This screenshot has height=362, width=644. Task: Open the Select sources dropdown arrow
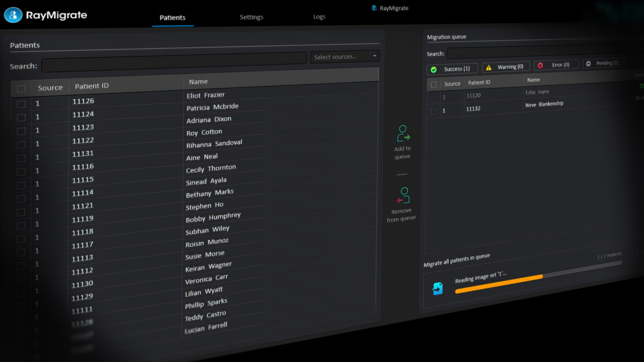(375, 56)
